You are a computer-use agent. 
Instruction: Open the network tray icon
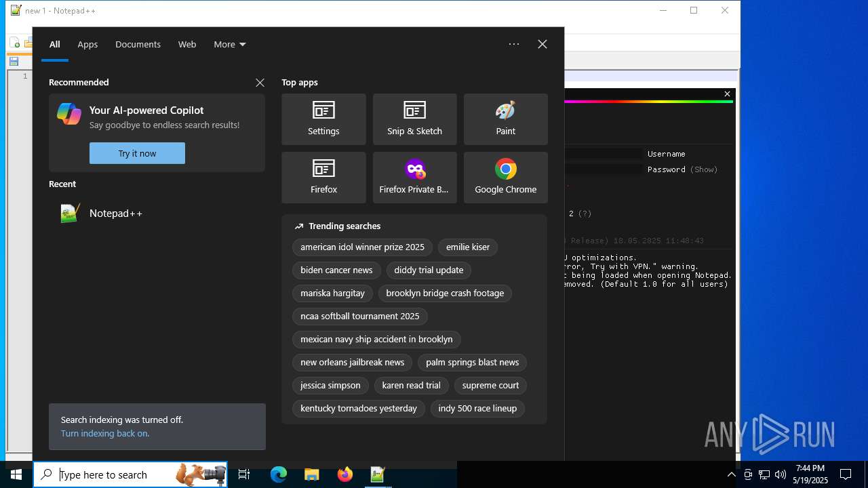click(x=764, y=474)
